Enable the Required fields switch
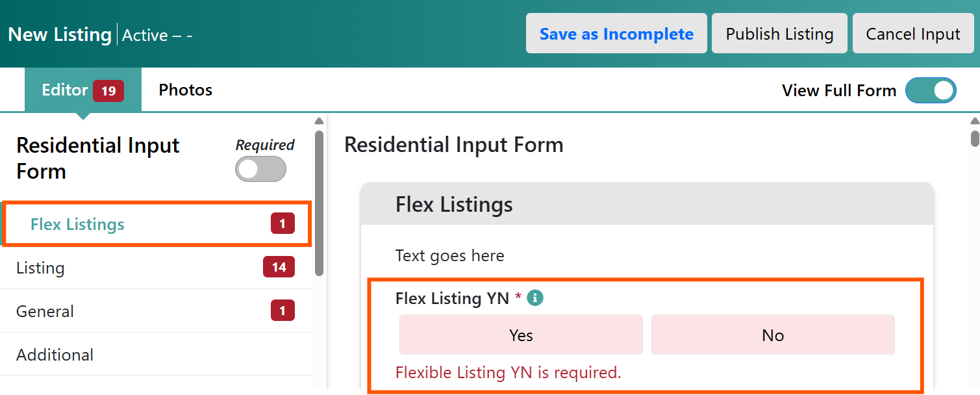Viewport: 980px width, 395px height. (260, 170)
